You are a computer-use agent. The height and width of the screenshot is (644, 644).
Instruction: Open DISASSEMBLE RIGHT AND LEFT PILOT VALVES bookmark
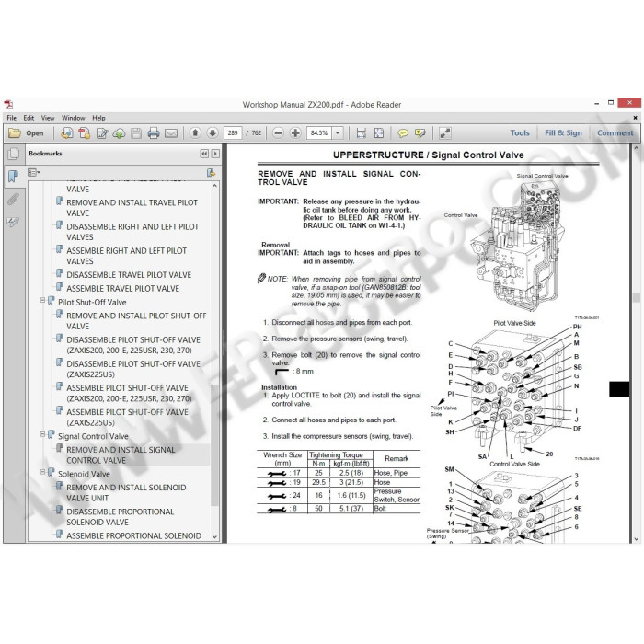point(132,232)
